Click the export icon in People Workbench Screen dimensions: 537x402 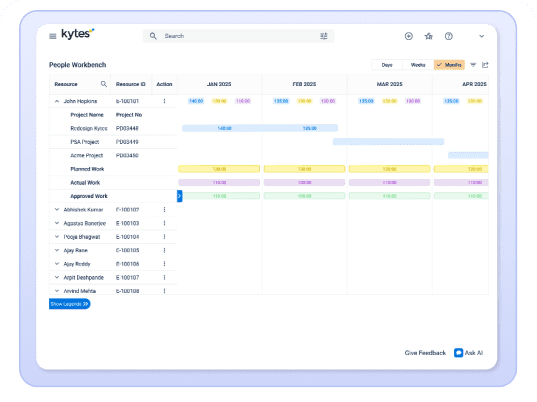coord(485,65)
